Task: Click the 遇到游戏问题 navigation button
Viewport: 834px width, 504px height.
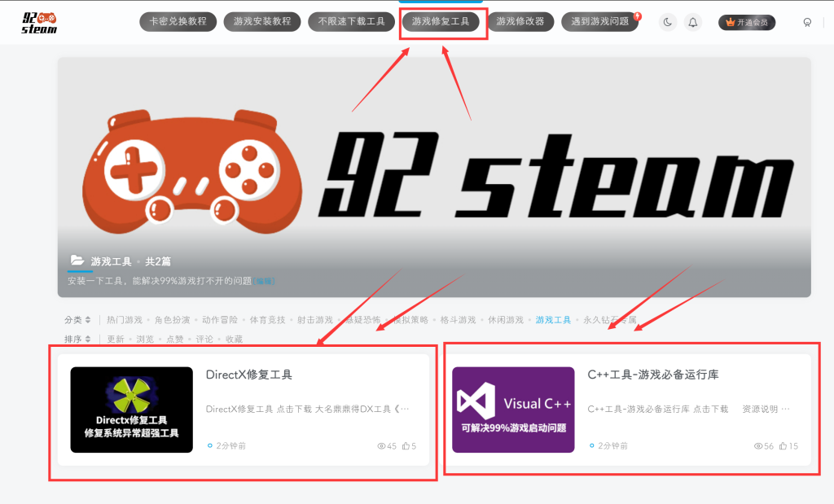Action: 599,22
